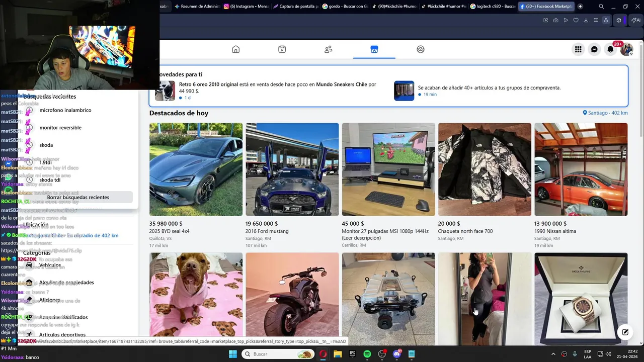Open the dog on pink blanket listing
This screenshot has width=644, height=362.
[x=196, y=299]
